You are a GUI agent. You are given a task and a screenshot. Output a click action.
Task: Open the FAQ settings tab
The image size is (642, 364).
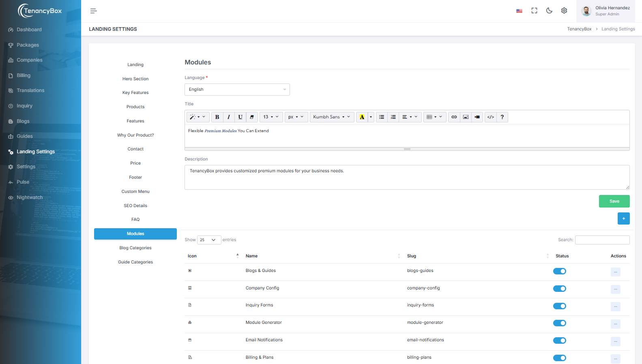(135, 220)
